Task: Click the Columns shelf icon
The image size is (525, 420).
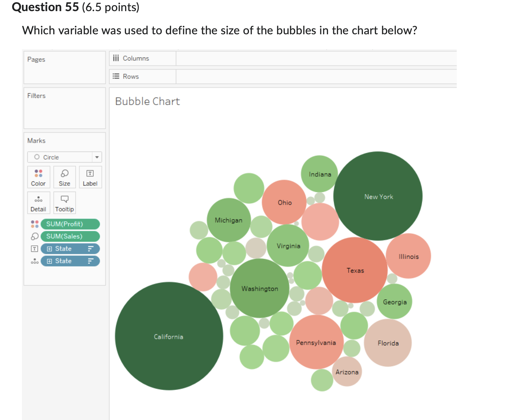Action: [x=116, y=58]
